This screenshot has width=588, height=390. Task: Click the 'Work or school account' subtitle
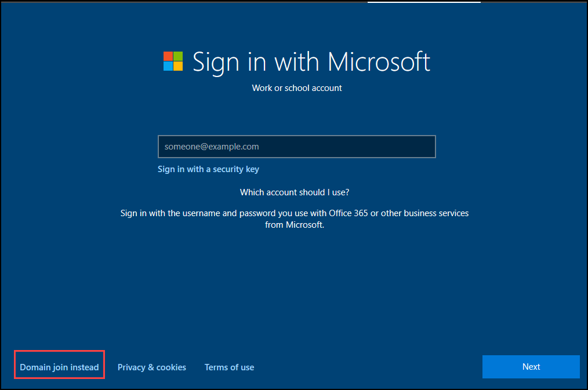click(297, 88)
